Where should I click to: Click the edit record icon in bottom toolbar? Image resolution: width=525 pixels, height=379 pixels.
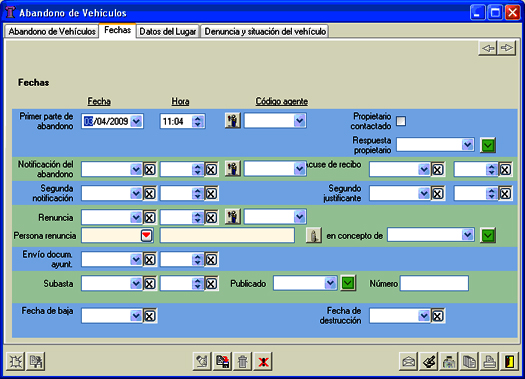pyautogui.click(x=202, y=361)
